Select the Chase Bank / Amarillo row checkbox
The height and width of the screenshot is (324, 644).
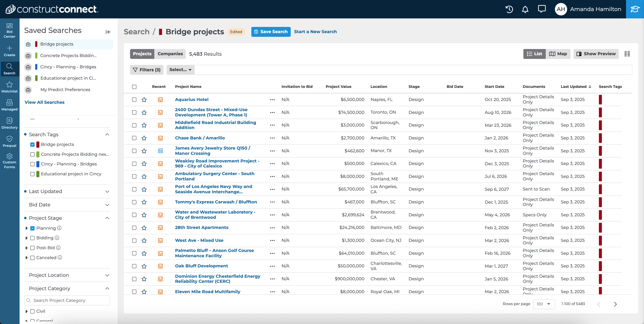(134, 138)
